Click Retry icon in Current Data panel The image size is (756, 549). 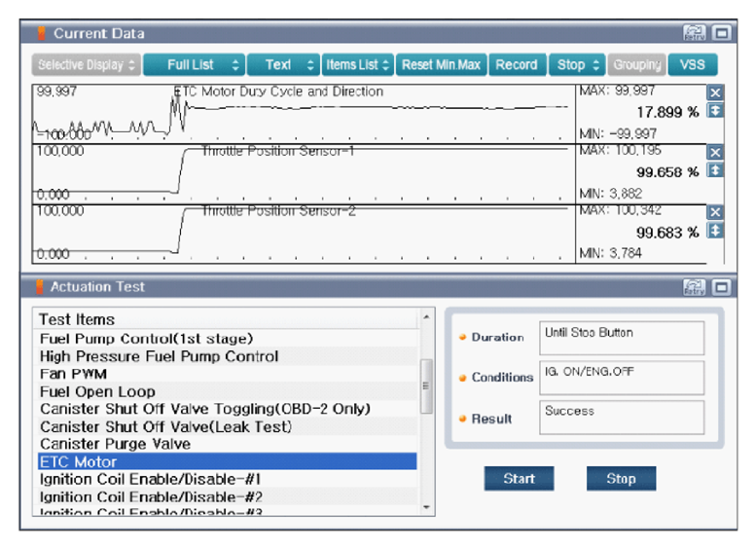(x=695, y=33)
